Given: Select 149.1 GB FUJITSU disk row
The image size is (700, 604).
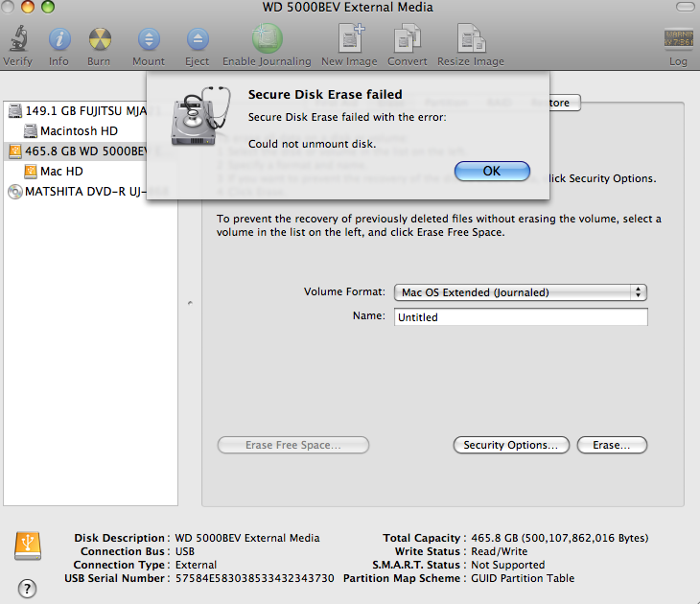Looking at the screenshot, I should pos(90,110).
